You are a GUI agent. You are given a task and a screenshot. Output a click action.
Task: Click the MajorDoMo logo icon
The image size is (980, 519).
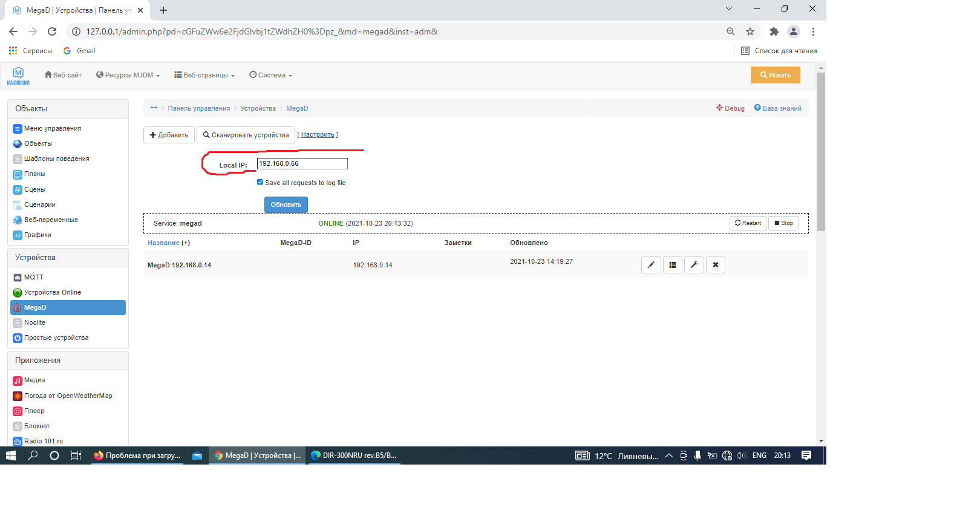(x=18, y=76)
